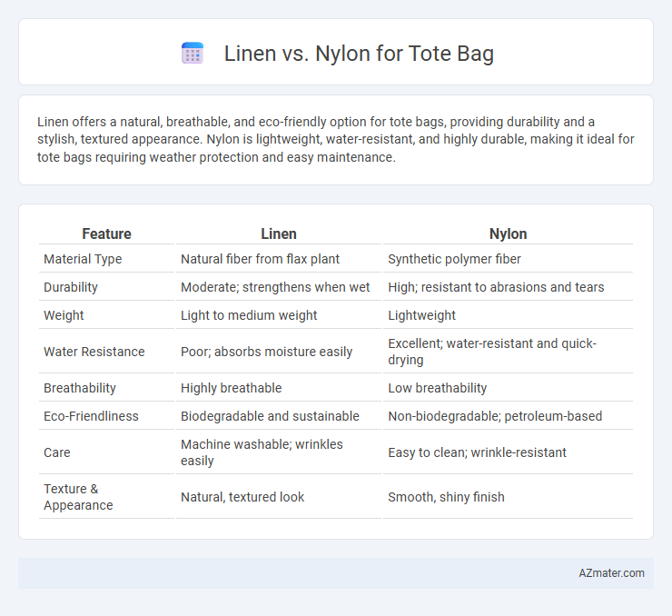Image resolution: width=672 pixels, height=616 pixels.
Task: Click the 'Nylon' column header
Action: click(x=508, y=233)
